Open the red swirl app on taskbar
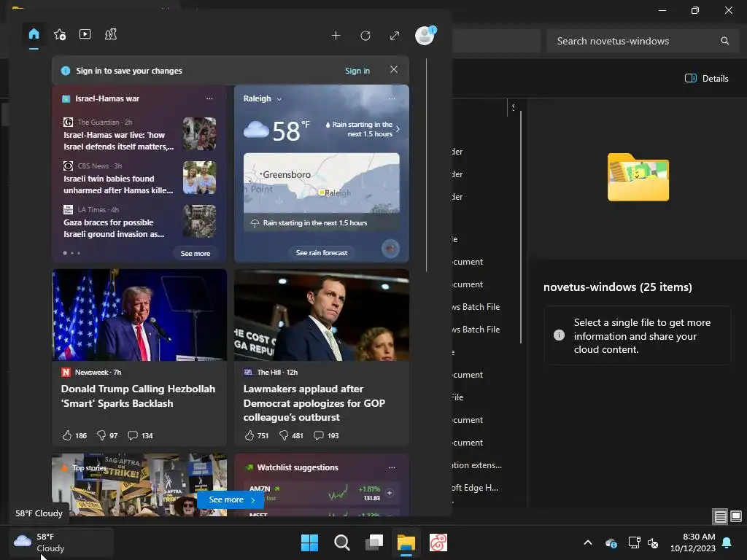 click(x=438, y=542)
